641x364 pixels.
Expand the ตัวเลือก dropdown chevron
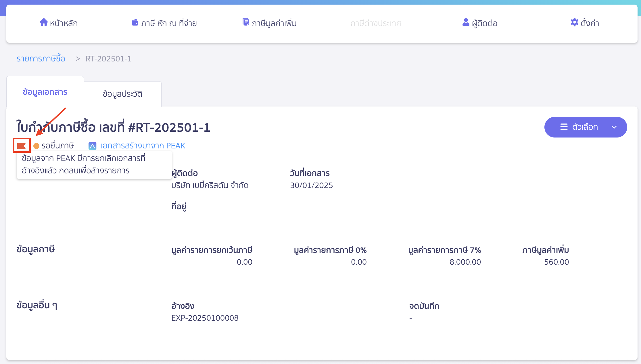click(x=615, y=127)
